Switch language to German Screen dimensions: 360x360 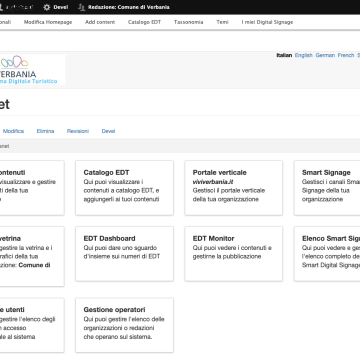tap(325, 55)
